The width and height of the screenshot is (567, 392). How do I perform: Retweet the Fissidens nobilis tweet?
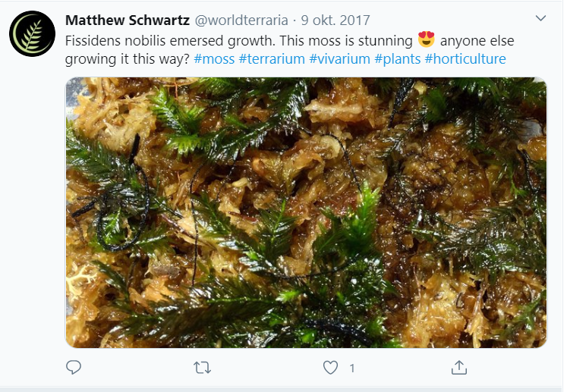202,368
